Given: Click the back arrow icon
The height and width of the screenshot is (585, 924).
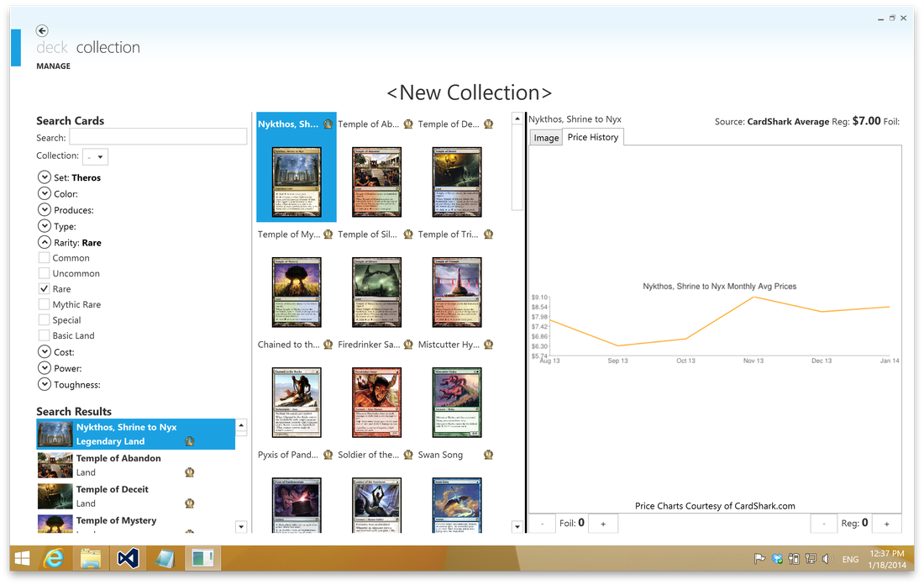Looking at the screenshot, I should coord(42,31).
